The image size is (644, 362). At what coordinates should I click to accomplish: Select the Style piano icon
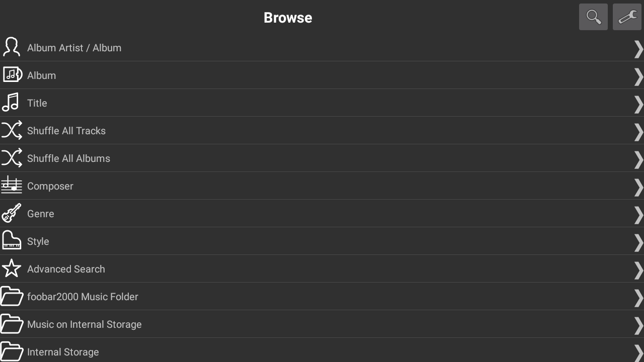12,240
